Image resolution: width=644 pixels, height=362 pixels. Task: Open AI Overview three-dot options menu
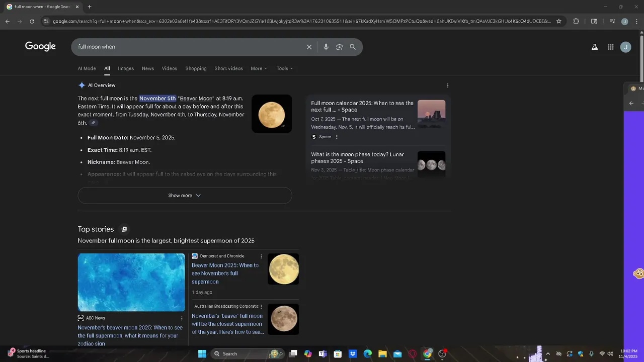click(448, 85)
